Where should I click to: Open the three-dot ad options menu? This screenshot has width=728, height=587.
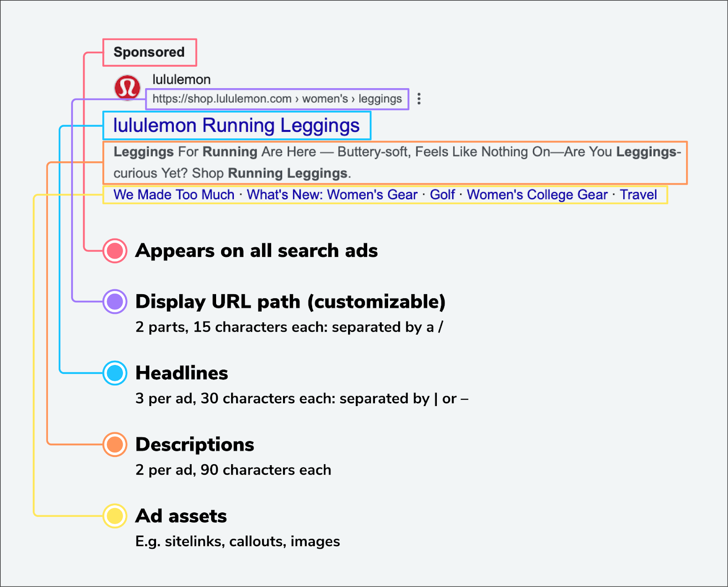pos(419,99)
